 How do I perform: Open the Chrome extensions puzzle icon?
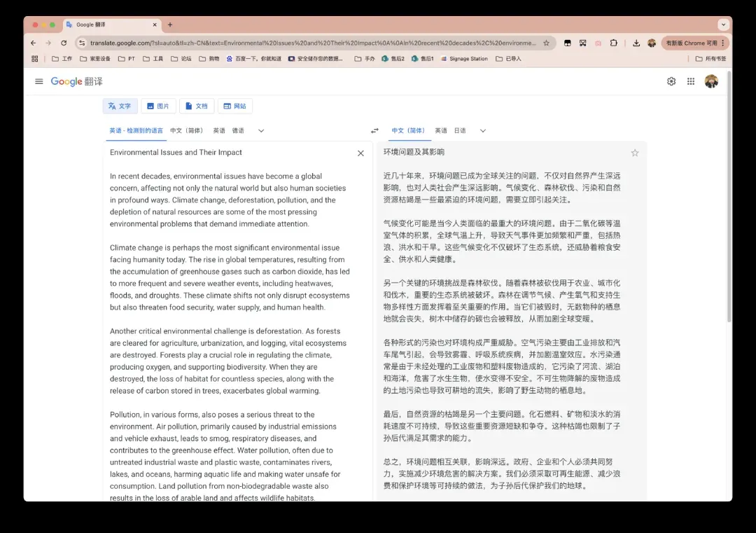(x=614, y=43)
